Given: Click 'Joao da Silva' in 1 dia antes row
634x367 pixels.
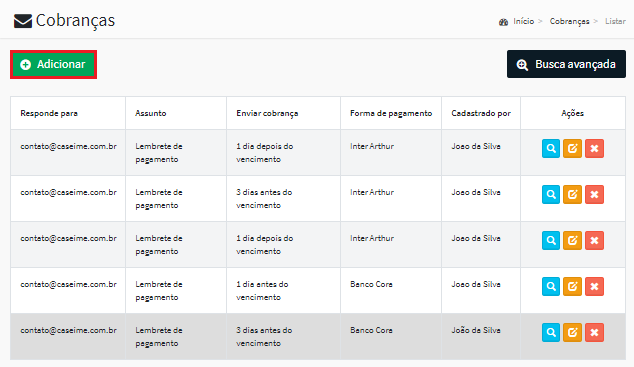Looking at the screenshot, I should [x=476, y=284].
